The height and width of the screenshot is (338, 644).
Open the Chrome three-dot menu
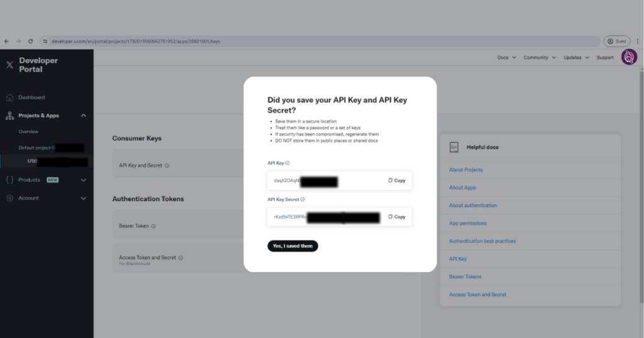coord(638,41)
